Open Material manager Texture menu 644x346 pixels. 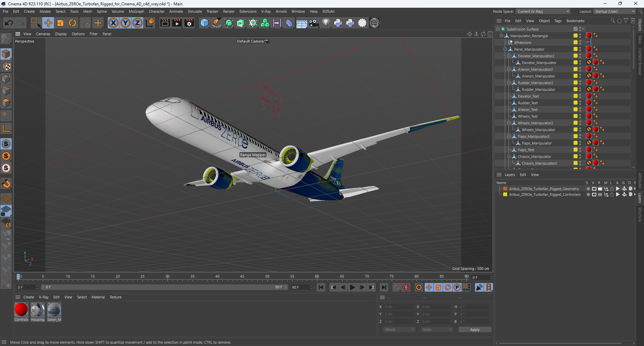click(x=115, y=297)
